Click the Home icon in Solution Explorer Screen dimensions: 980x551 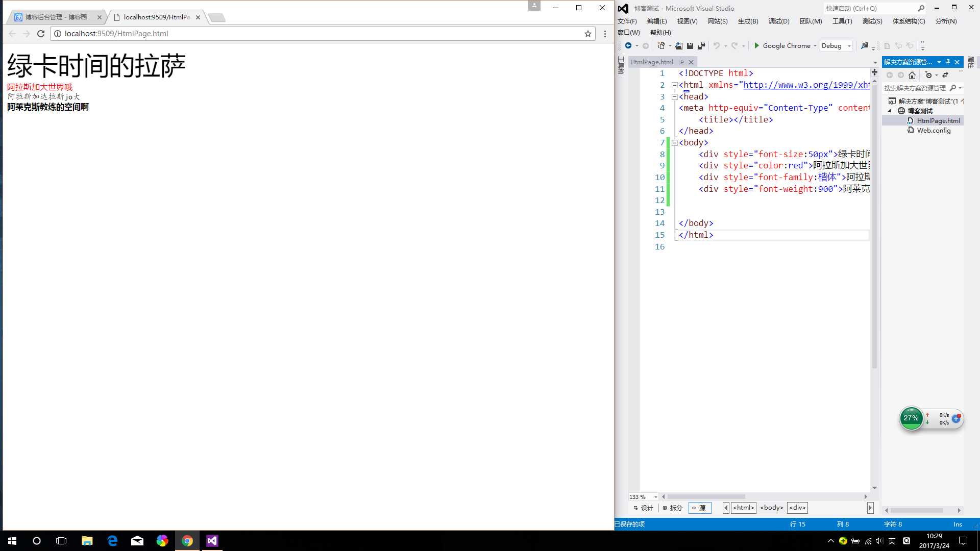[x=912, y=75]
